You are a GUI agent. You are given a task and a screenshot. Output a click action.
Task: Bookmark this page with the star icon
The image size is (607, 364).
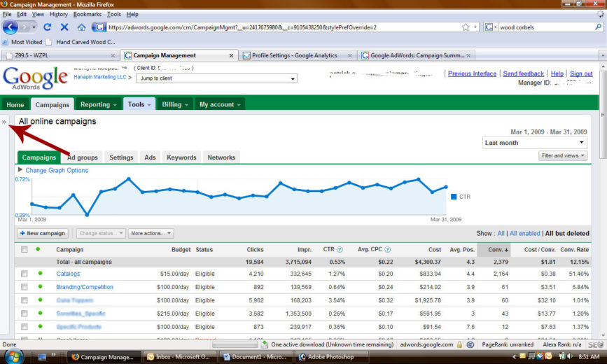(x=466, y=27)
